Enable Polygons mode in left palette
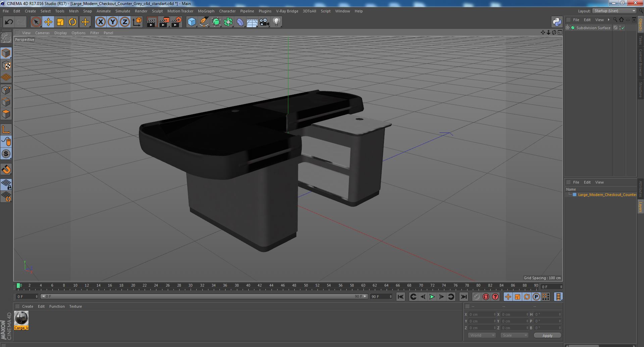Image resolution: width=644 pixels, height=347 pixels. [x=6, y=114]
